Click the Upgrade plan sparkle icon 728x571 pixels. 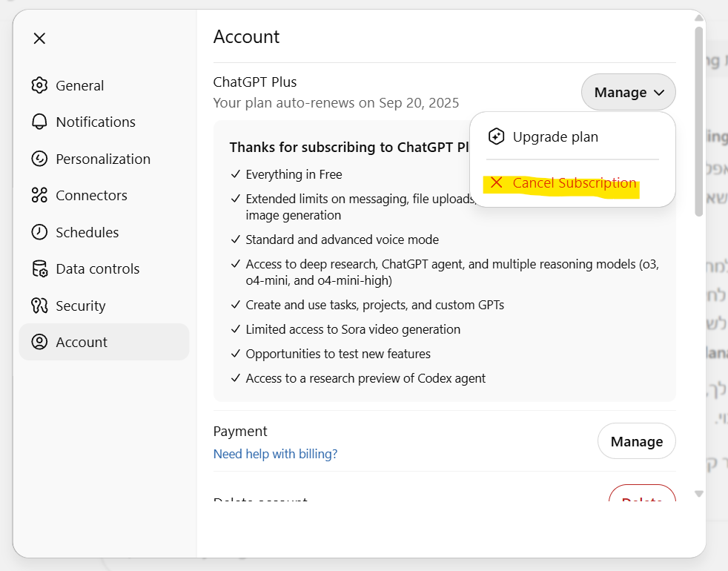pyautogui.click(x=496, y=136)
